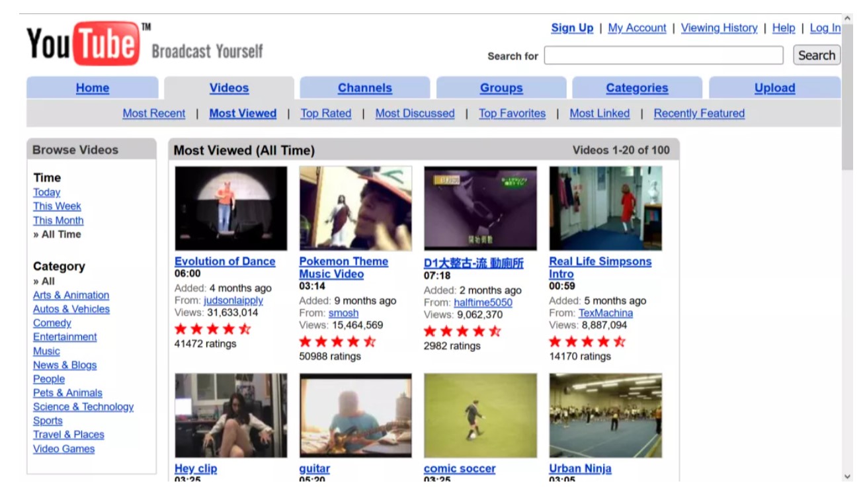Image resolution: width=865 pixels, height=504 pixels.
Task: Select Recently Featured sub-navigation link
Action: [699, 113]
